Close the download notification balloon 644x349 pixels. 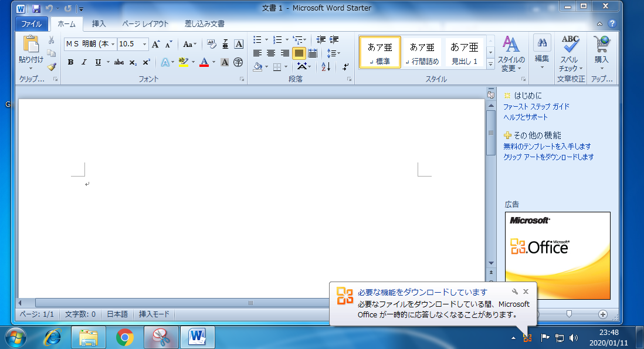(526, 292)
